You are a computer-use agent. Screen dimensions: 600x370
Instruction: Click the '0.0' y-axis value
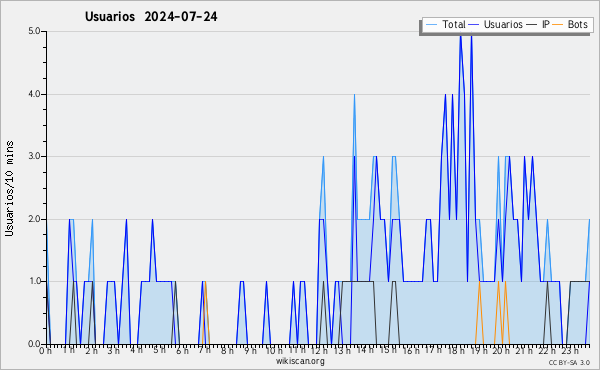(x=34, y=344)
